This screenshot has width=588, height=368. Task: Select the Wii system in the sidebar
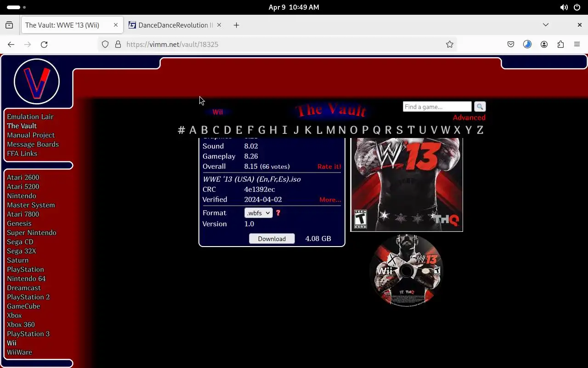click(x=11, y=343)
